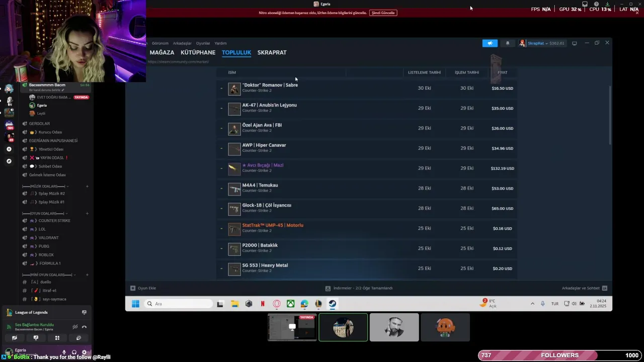This screenshot has width=644, height=362.
Task: Open Steam notifications bell
Action: (x=508, y=43)
